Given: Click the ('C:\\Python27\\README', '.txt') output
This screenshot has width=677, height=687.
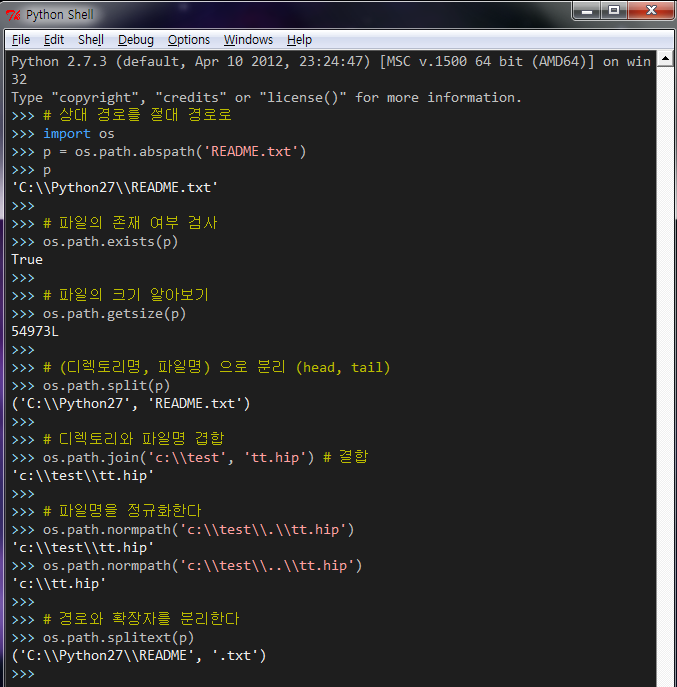Looking at the screenshot, I should pyautogui.click(x=139, y=655).
